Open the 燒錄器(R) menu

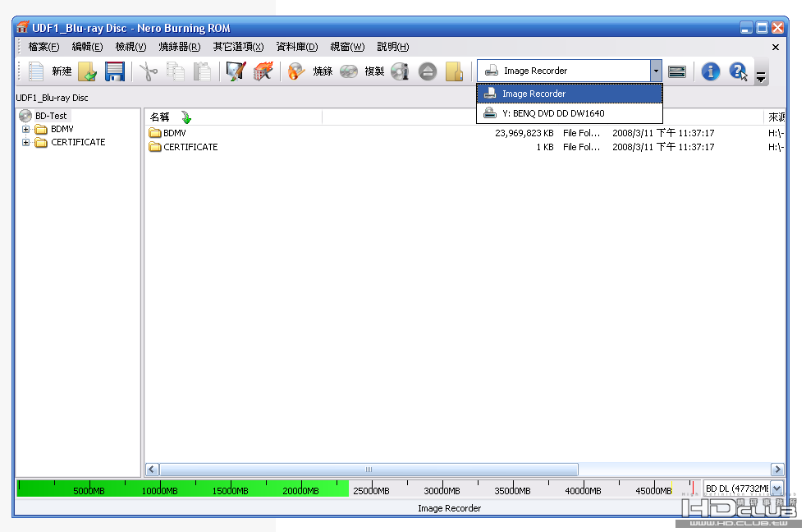[x=180, y=47]
